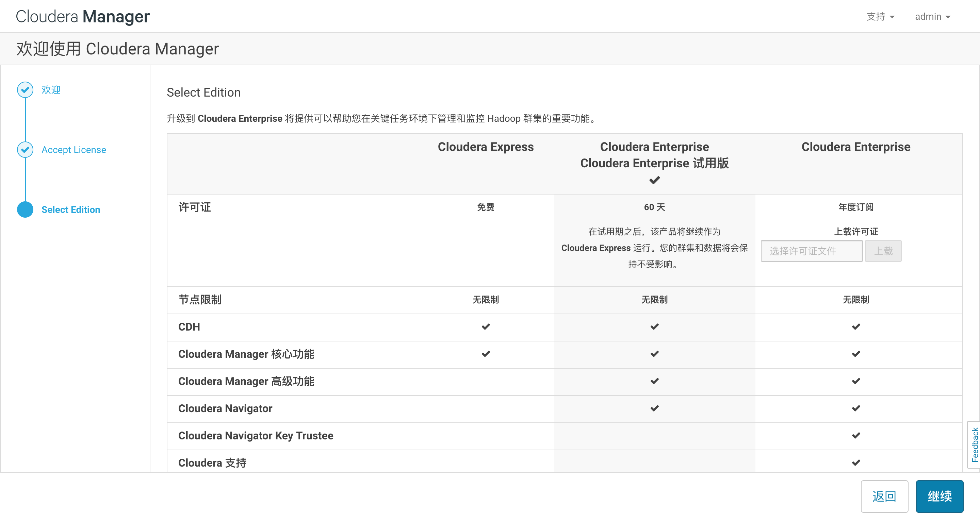Open the 支持 dropdown menu
980x521 pixels.
pyautogui.click(x=880, y=17)
